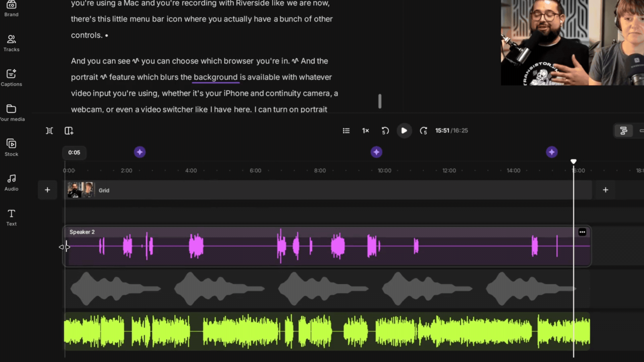Click the 2:00 mark on timeline ruler
The image size is (644, 362).
coord(126,171)
